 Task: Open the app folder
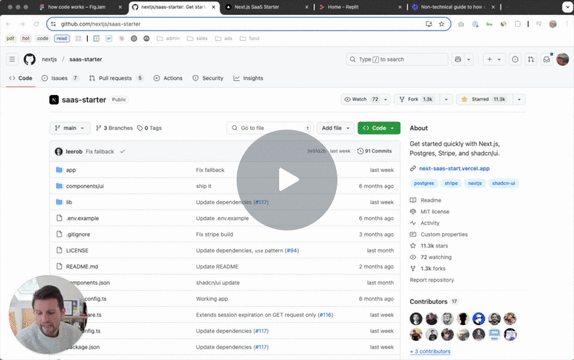71,170
